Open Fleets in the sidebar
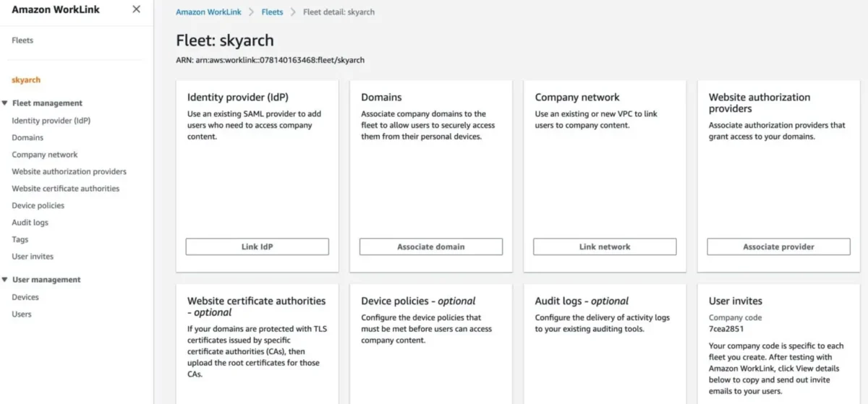 pos(22,40)
